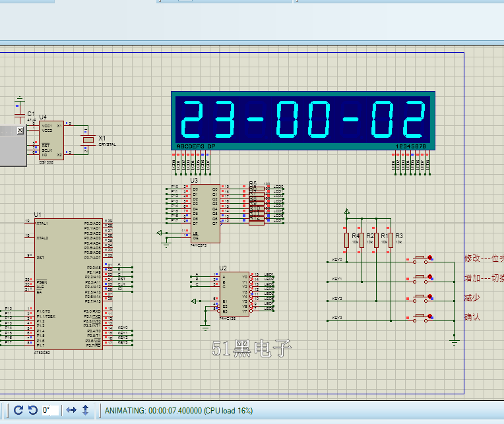Click the 增加 key label text

[472, 278]
